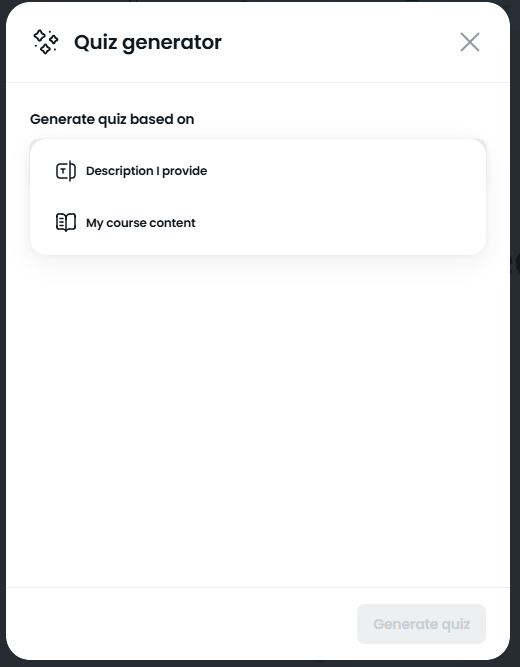Click blank space right of 'Description I provide'
The image size is (520, 667).
(x=343, y=171)
